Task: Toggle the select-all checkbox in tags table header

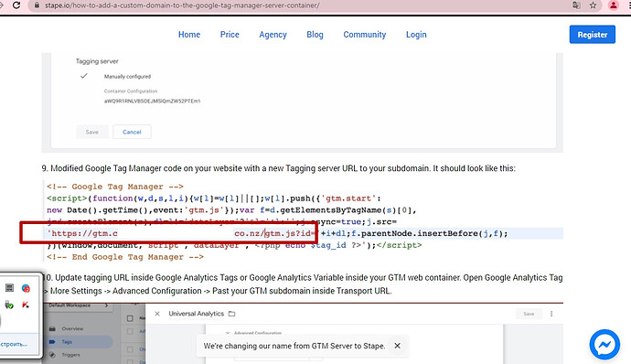Action: pos(130,318)
